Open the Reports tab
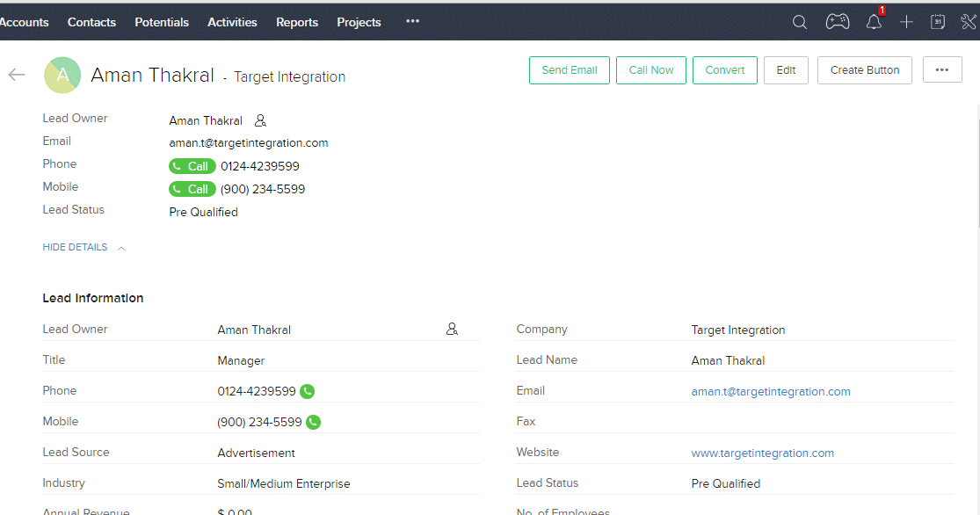 coord(297,22)
